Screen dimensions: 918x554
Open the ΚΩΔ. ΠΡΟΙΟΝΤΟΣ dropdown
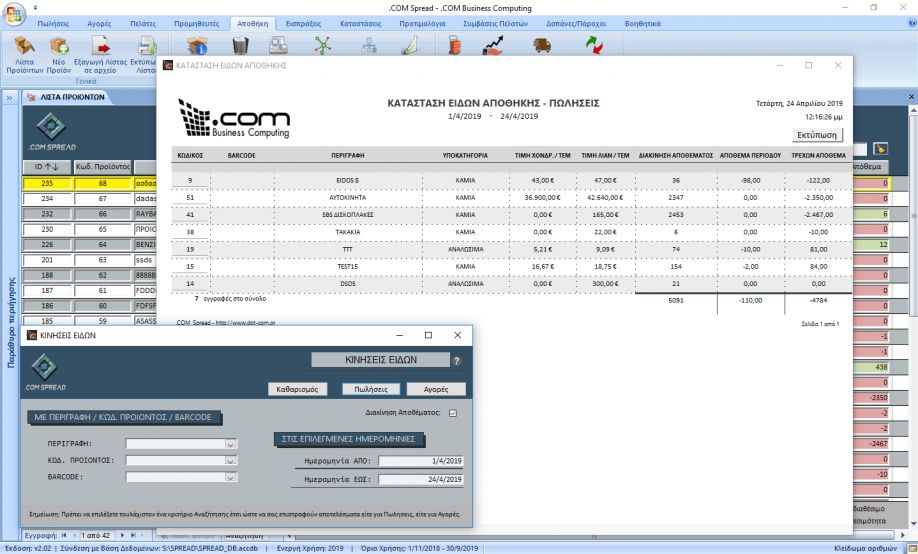pyautogui.click(x=231, y=461)
